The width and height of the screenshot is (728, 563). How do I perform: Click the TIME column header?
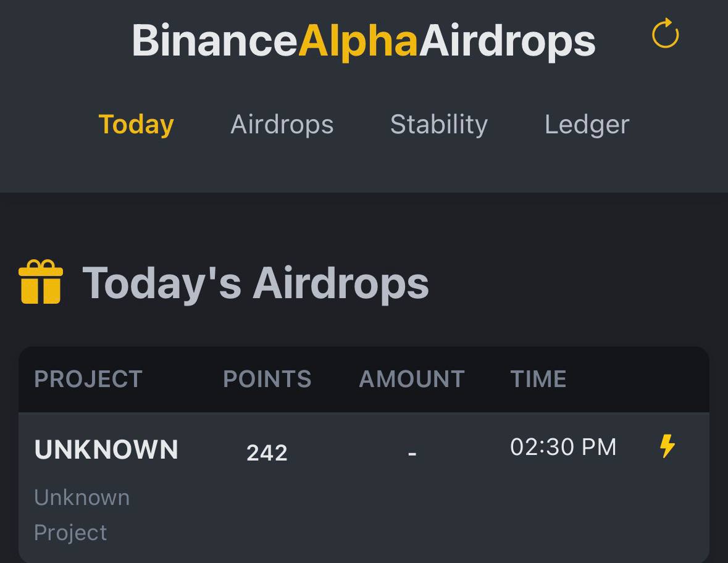tap(538, 379)
